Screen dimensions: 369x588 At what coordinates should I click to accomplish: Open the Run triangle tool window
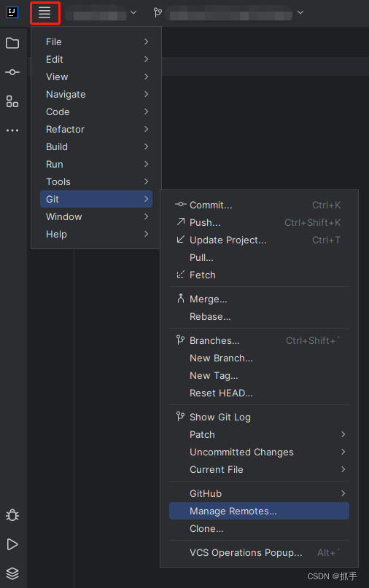tap(12, 544)
